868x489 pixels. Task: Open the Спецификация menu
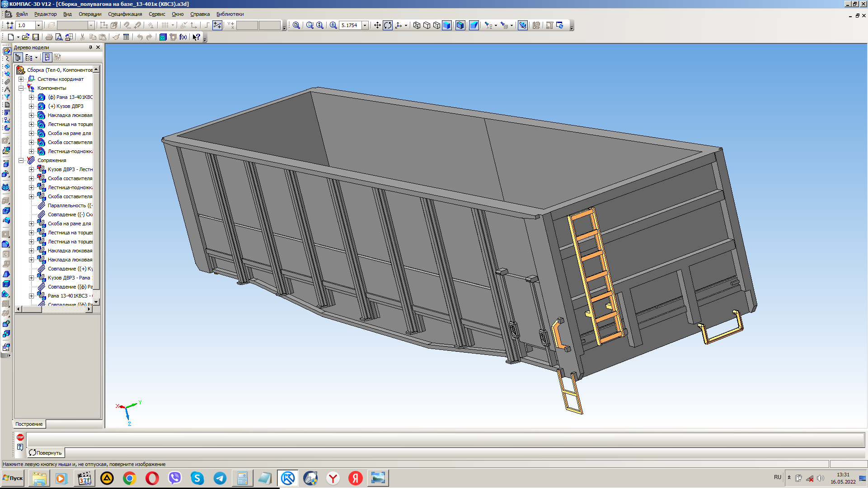point(125,14)
